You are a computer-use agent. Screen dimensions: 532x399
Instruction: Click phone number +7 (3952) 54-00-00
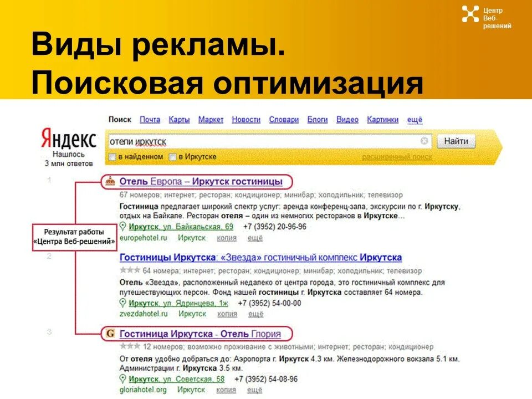click(x=269, y=303)
